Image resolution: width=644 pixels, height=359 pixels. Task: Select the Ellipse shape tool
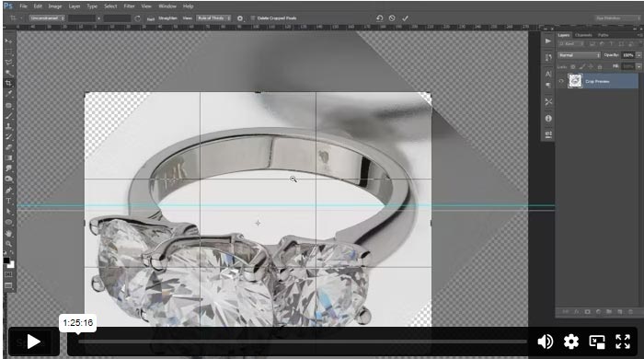pyautogui.click(x=8, y=222)
